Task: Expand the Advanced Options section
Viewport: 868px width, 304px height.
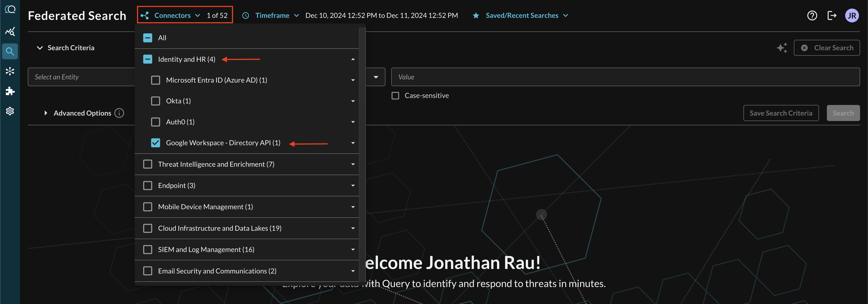Action: click(46, 113)
